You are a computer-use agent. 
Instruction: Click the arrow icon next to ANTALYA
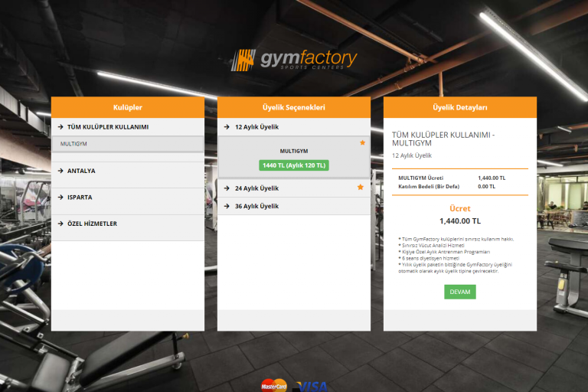[x=60, y=171]
